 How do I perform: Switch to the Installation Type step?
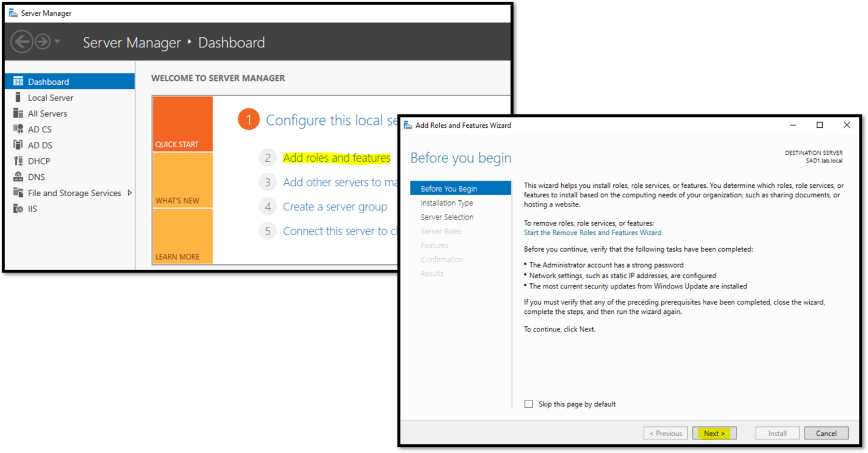click(446, 202)
